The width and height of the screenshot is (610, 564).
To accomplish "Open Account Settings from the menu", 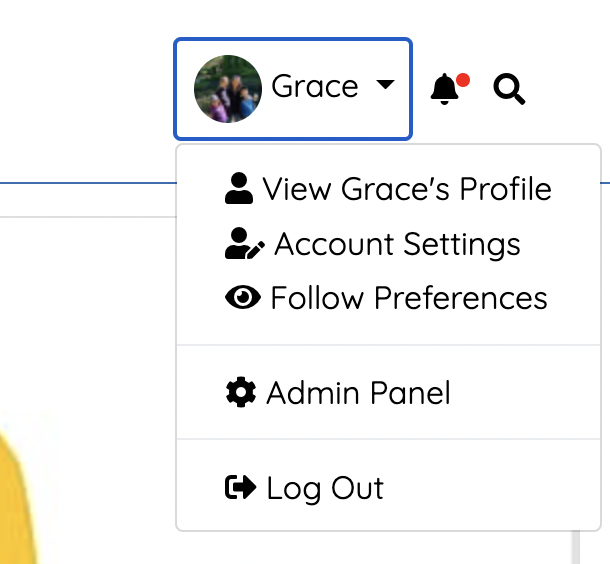I will [389, 244].
